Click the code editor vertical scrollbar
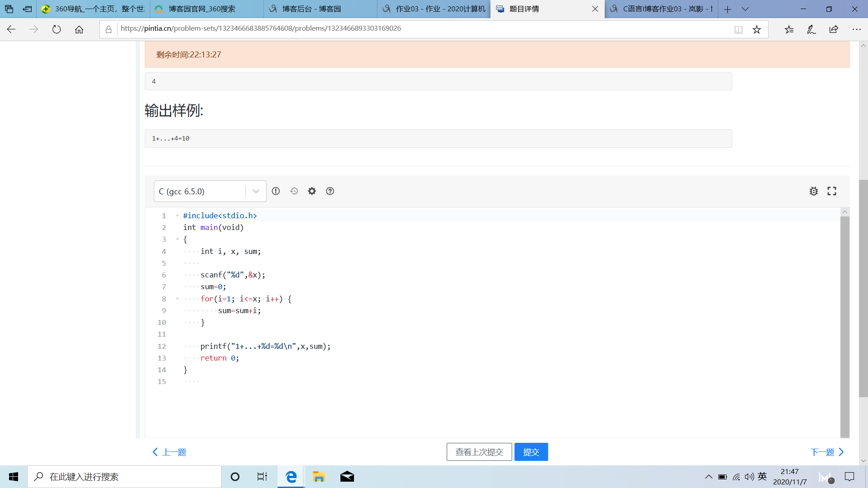 [844, 325]
